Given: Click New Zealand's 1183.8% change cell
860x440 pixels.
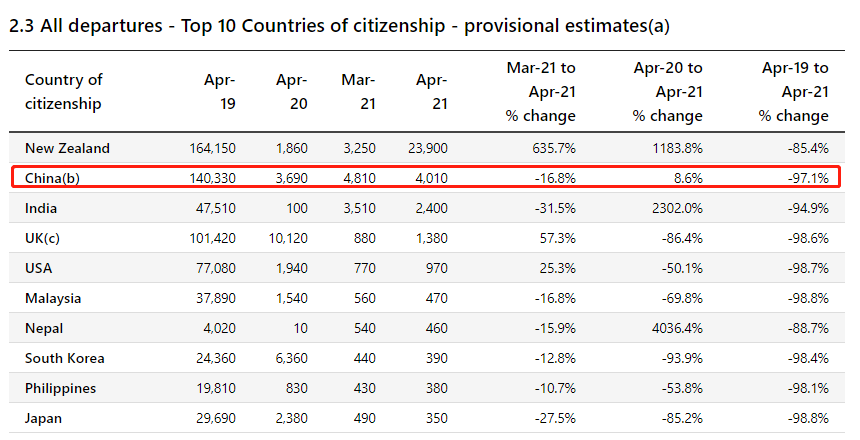Looking at the screenshot, I should tap(674, 148).
